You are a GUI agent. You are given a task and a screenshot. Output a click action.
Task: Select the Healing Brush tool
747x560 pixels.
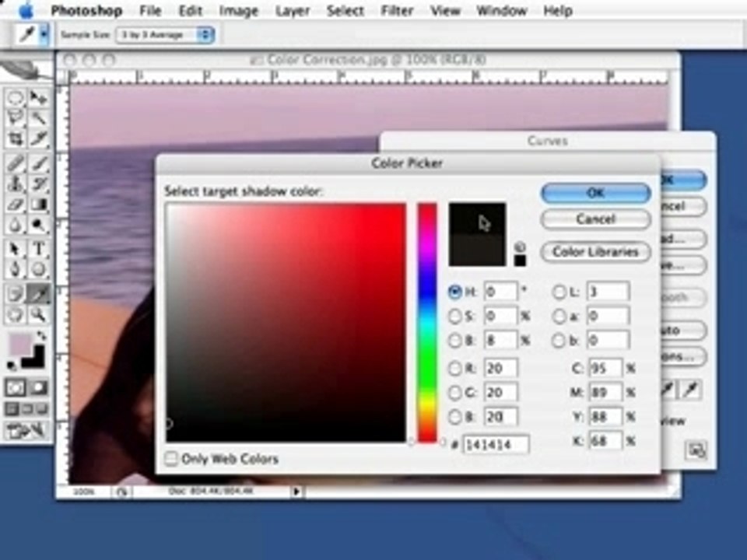[16, 163]
